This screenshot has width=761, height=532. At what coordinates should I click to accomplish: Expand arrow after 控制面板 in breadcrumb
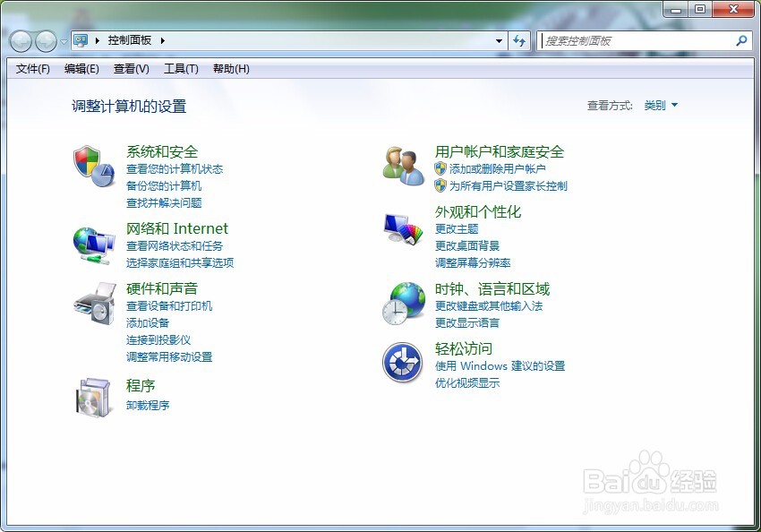(163, 41)
